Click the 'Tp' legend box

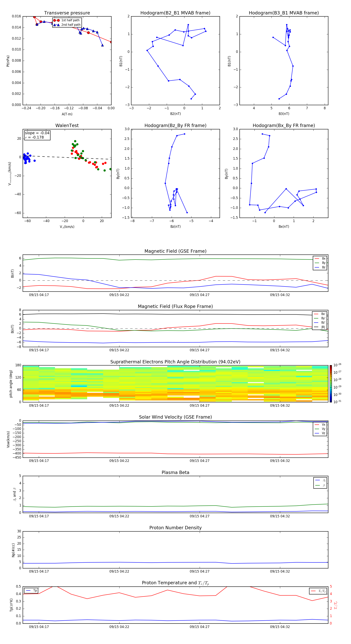(x=31, y=591)
